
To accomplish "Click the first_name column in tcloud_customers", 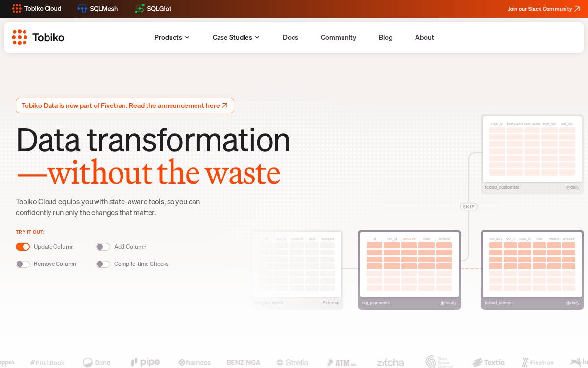I will 514,124.
